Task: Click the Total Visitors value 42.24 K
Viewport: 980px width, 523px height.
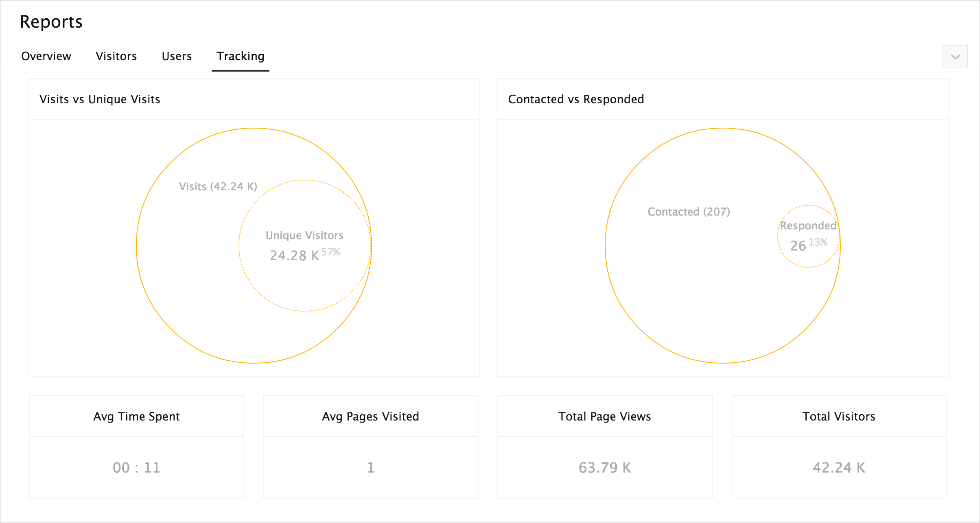Action: (839, 468)
